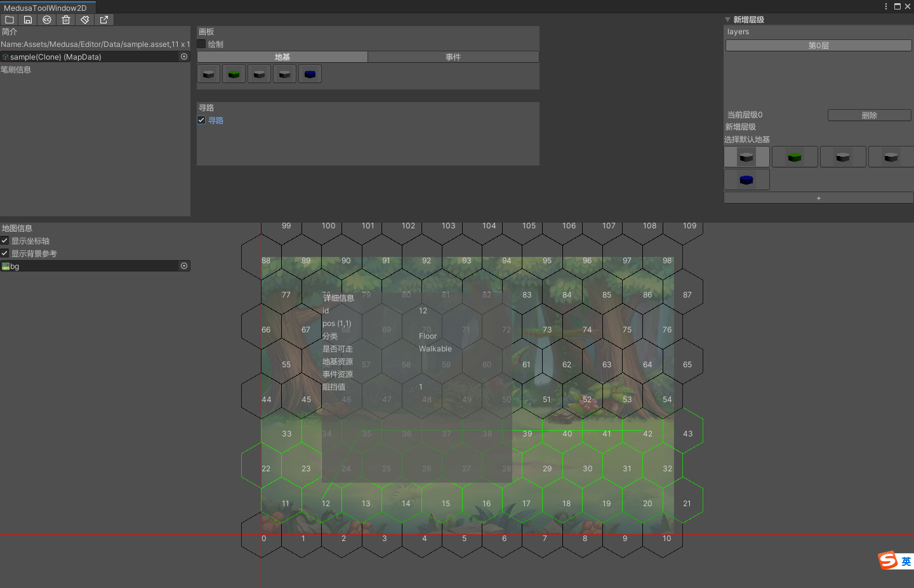Click the export external-link icon
The image size is (914, 588).
[x=104, y=20]
